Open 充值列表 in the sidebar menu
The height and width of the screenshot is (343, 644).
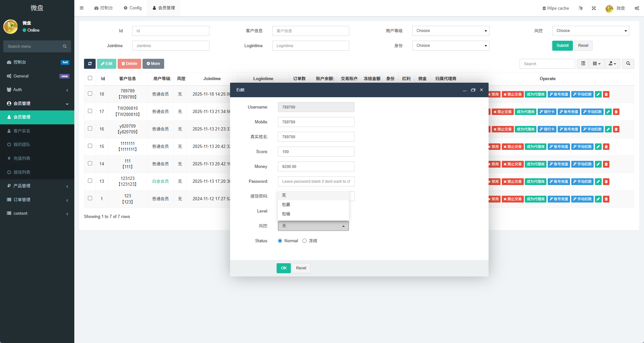click(22, 159)
